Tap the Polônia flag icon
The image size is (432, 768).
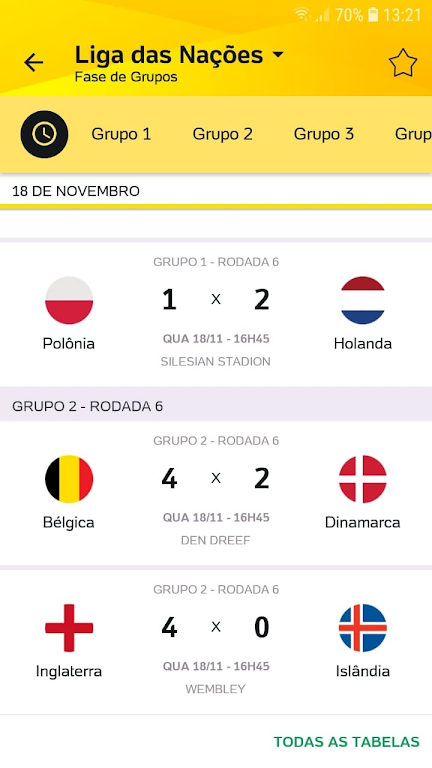pos(69,300)
